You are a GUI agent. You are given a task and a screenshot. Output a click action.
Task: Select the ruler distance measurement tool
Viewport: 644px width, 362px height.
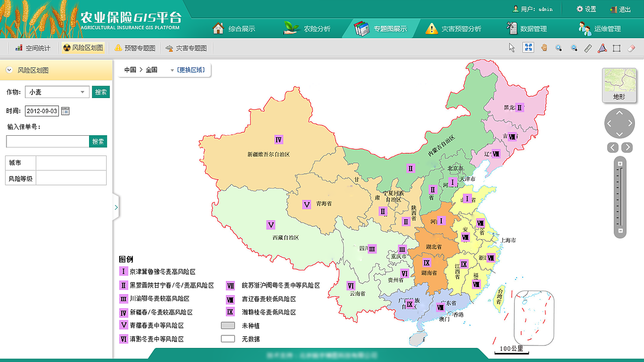click(588, 47)
